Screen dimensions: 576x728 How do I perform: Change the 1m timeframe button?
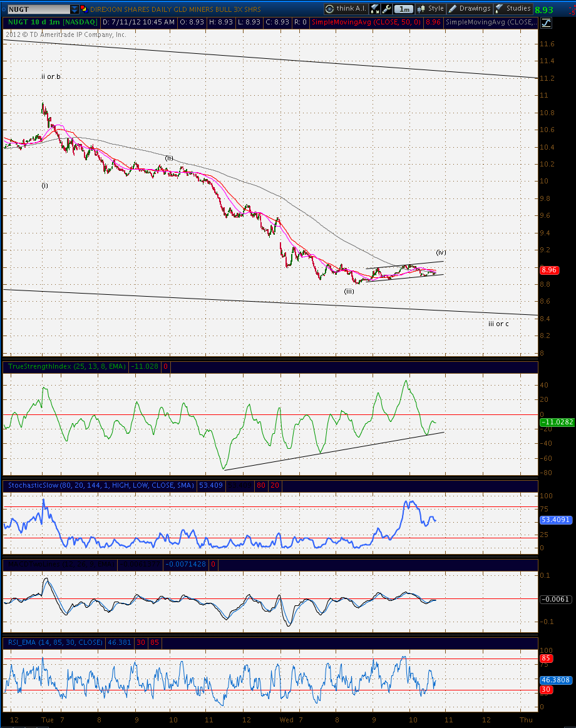coord(404,9)
